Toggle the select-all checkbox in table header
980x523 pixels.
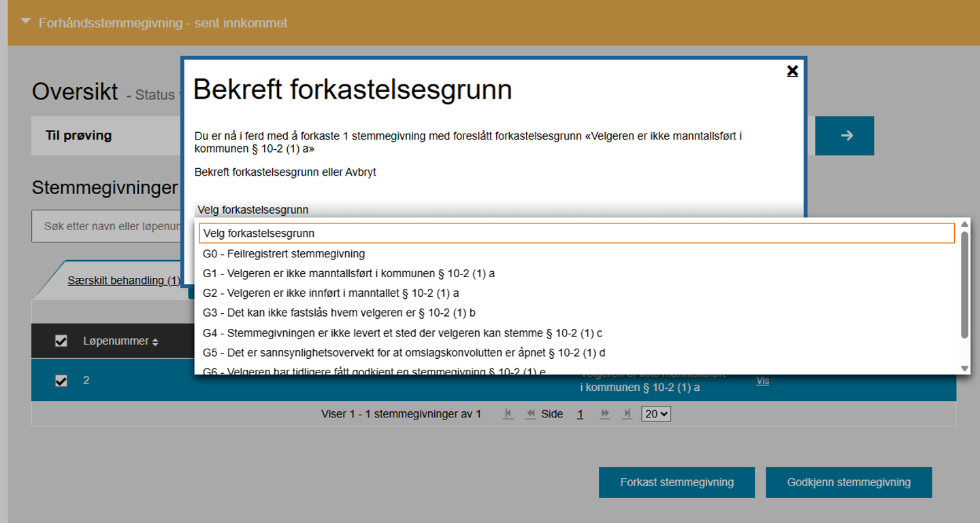coord(61,341)
